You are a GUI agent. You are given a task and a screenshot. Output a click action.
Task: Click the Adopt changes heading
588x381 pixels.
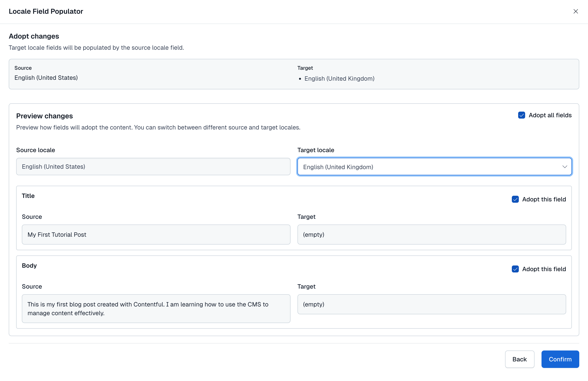[34, 36]
